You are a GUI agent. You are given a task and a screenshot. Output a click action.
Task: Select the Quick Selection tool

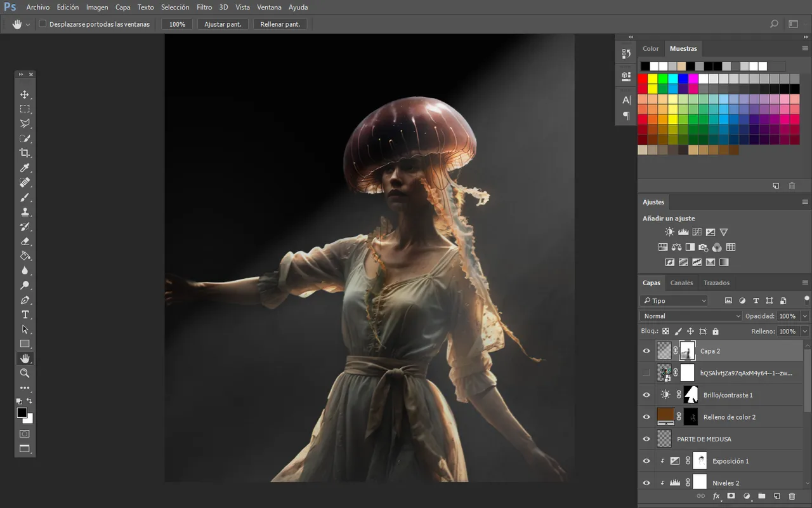pos(25,138)
